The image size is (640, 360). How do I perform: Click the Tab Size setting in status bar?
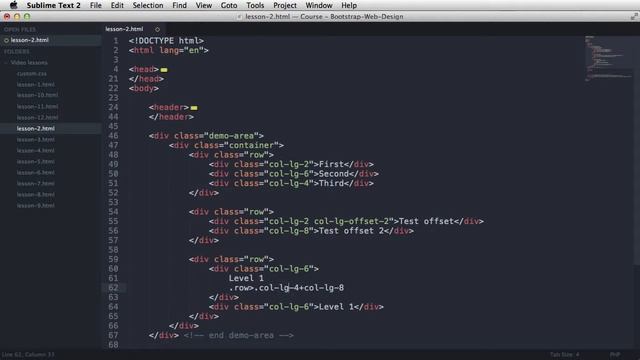point(564,354)
